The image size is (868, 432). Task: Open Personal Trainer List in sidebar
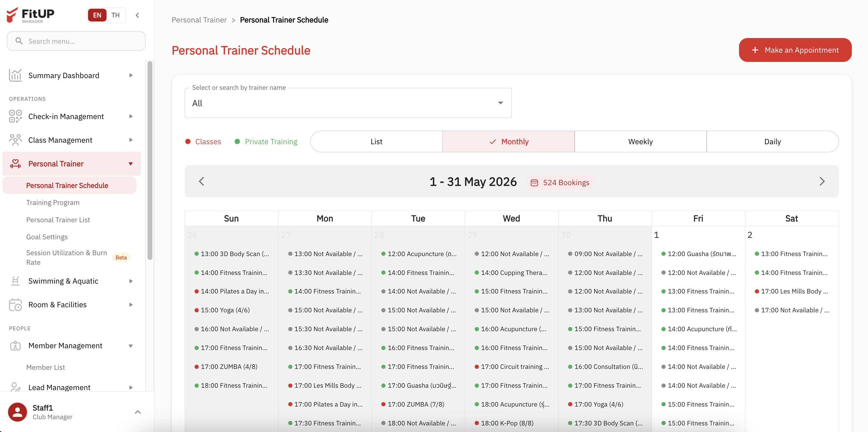click(x=58, y=220)
